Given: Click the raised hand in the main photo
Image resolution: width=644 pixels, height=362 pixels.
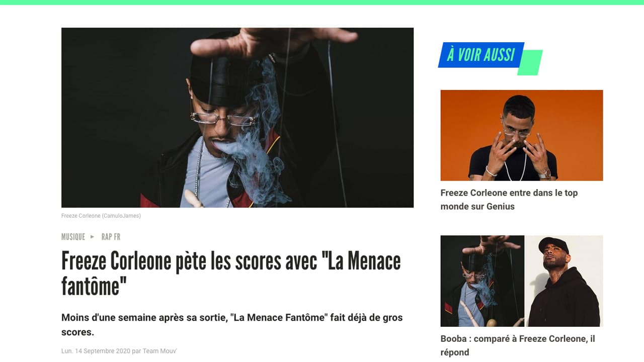Looking at the screenshot, I should (x=274, y=41).
